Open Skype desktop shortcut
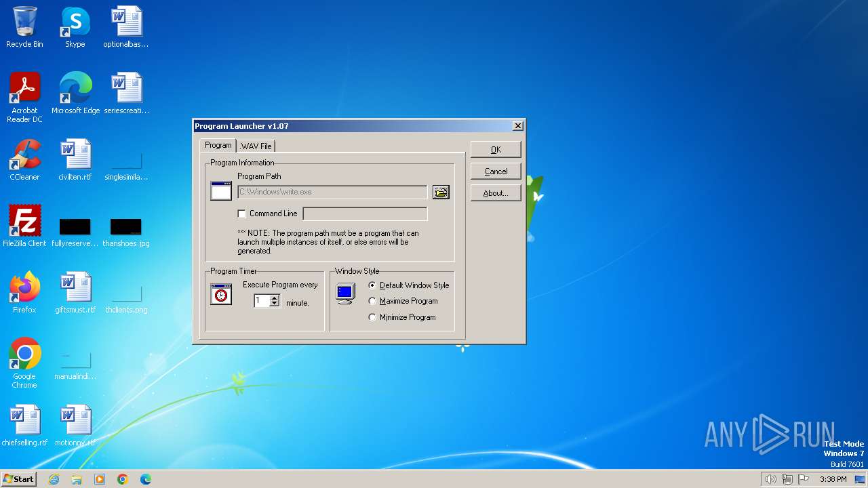Viewport: 868px width, 488px height. [75, 27]
